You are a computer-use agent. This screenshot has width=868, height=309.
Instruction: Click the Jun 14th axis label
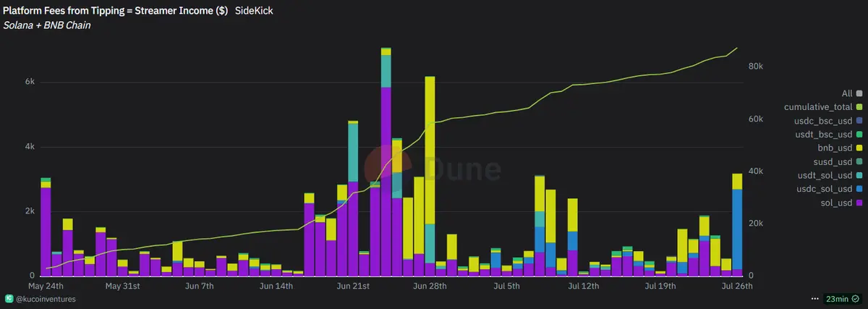[x=276, y=287]
